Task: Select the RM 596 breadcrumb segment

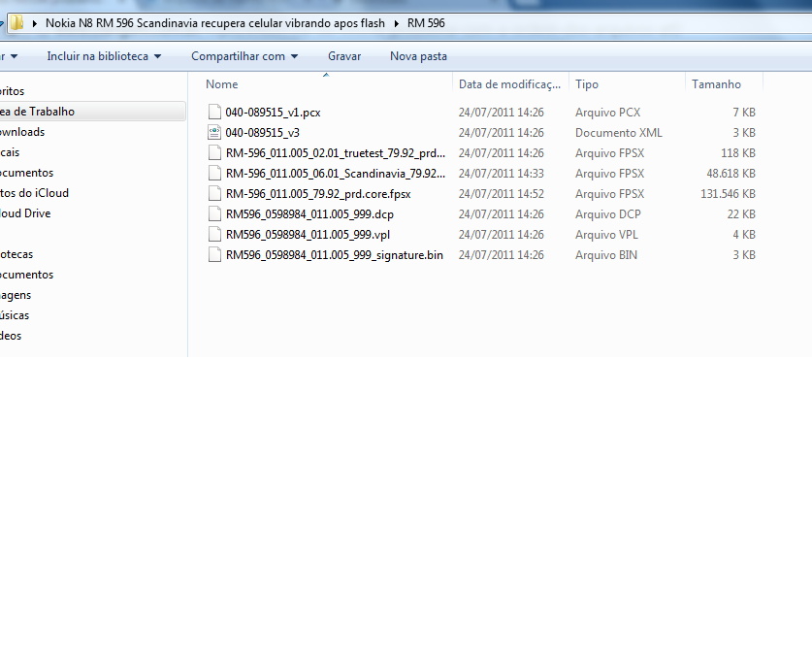Action: (426, 23)
